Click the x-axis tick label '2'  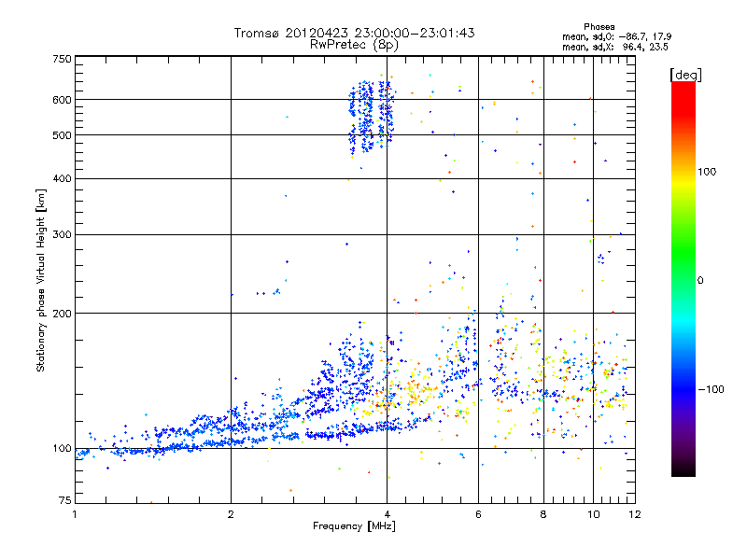[x=231, y=514]
